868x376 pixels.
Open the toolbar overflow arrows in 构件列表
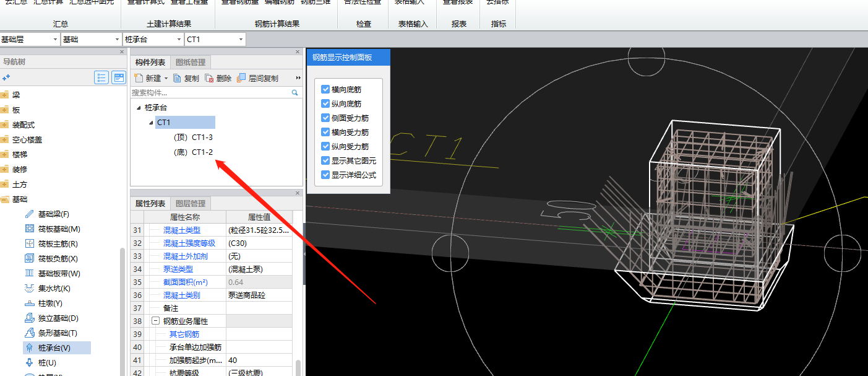pos(298,78)
